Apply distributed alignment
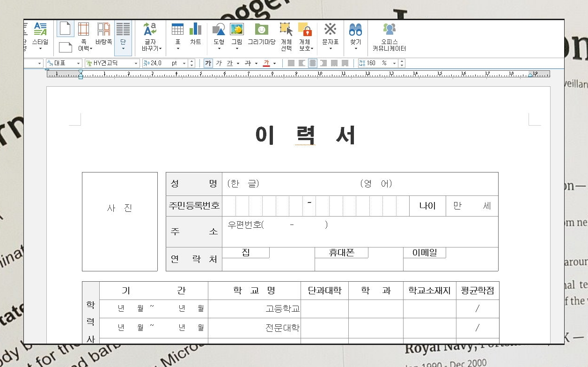Screen dimensions: 588x367 334,63
